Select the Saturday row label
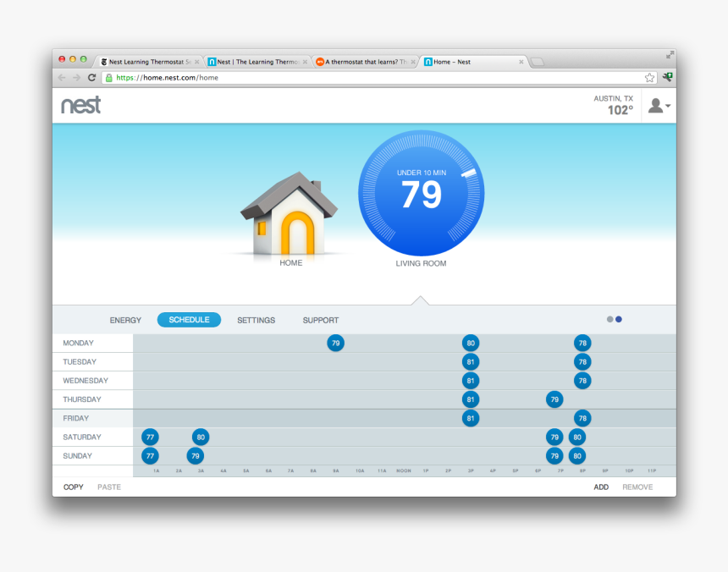This screenshot has width=728, height=572. pos(82,437)
